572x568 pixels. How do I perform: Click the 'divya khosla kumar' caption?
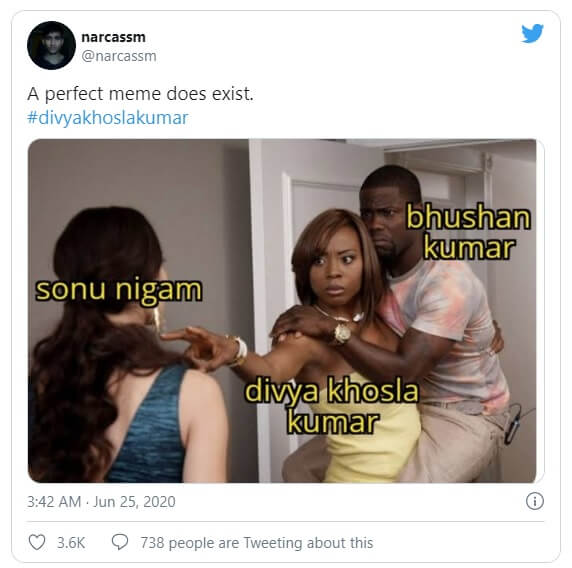pos(332,406)
